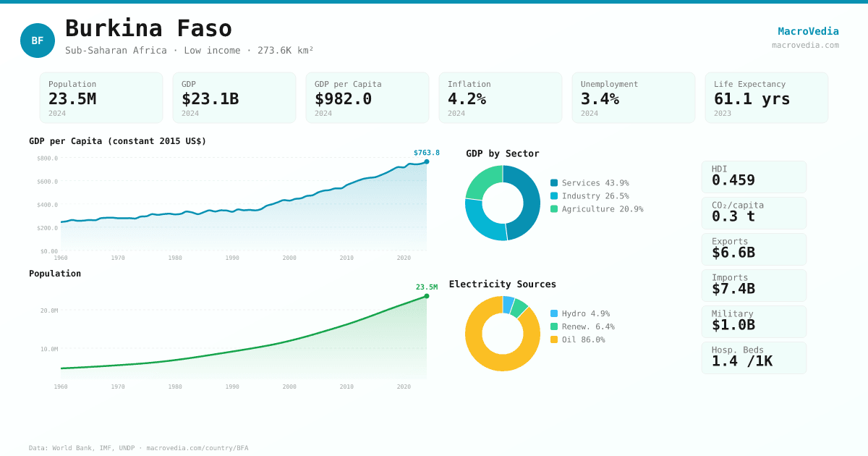Open the macrovedia.com link

click(x=805, y=45)
